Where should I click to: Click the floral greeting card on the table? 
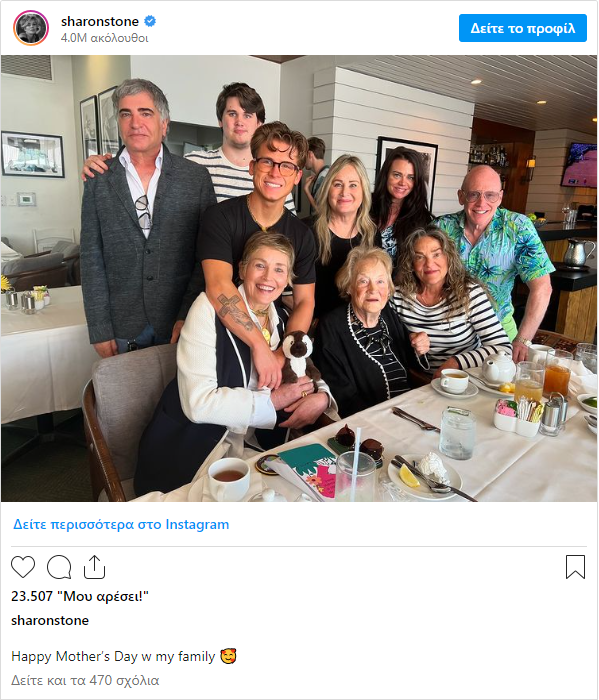[308, 471]
